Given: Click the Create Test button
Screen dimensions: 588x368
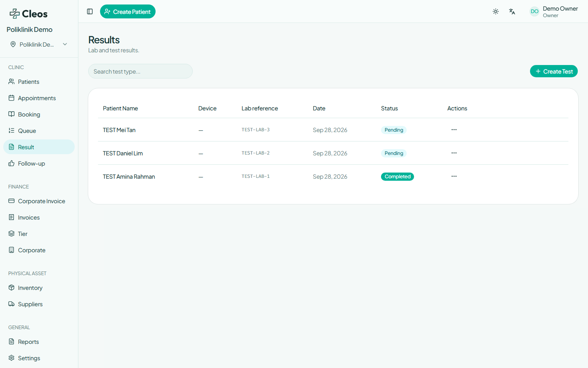Looking at the screenshot, I should click(x=554, y=71).
